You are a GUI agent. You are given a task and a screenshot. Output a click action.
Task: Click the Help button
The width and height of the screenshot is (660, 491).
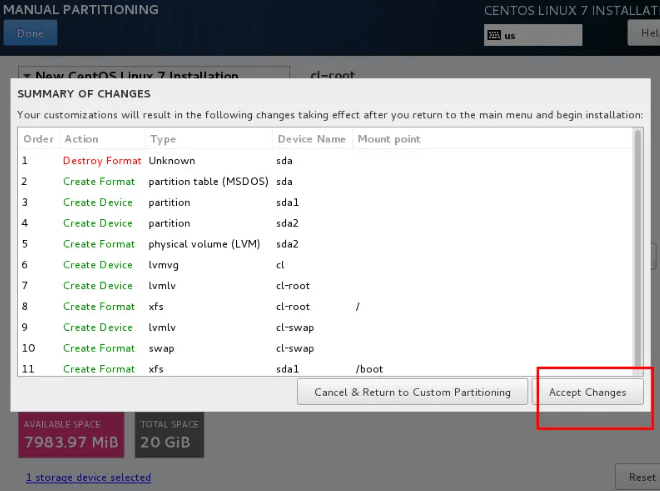pos(644,33)
